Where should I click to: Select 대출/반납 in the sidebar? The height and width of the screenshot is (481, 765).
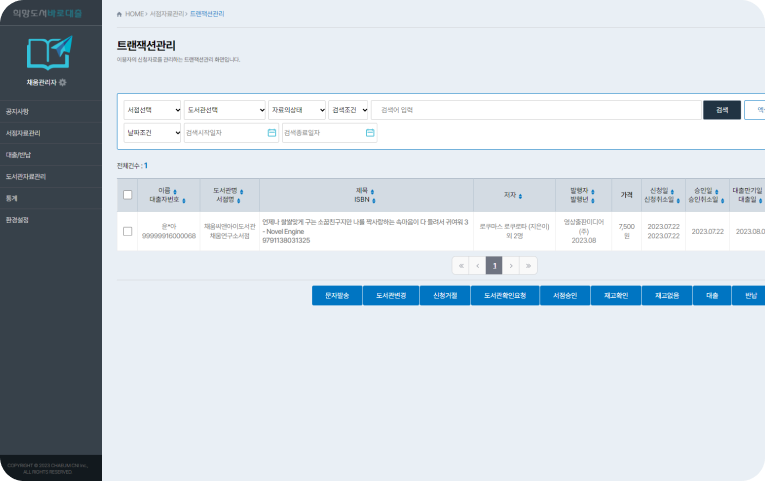(19, 155)
